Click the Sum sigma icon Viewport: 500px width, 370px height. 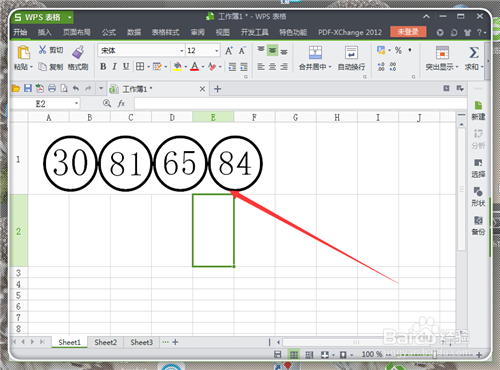[x=474, y=53]
